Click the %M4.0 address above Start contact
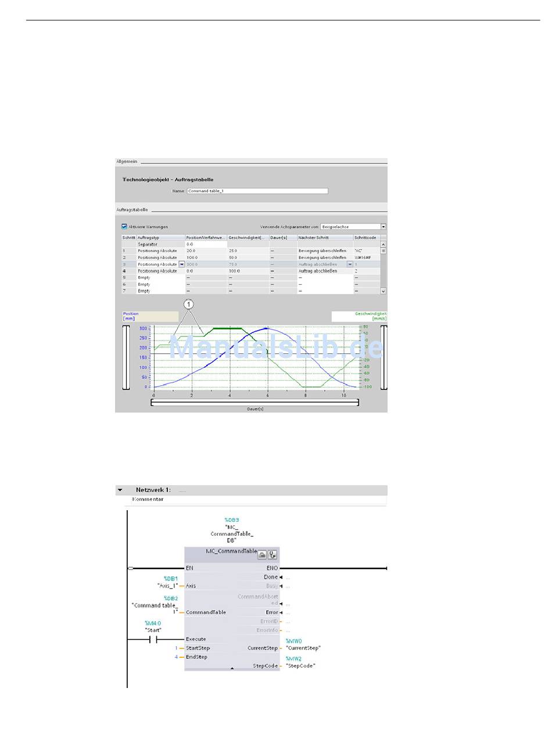The image size is (552, 756). [x=153, y=623]
